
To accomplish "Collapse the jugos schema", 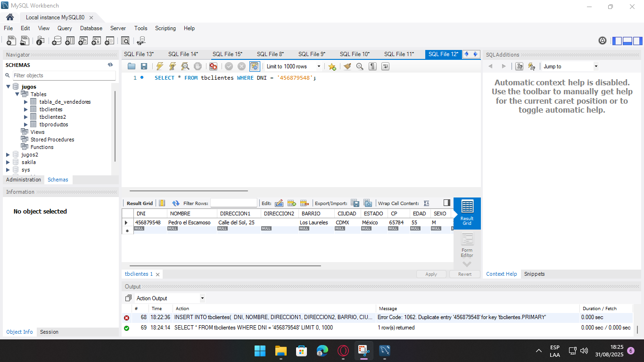I will [x=8, y=87].
